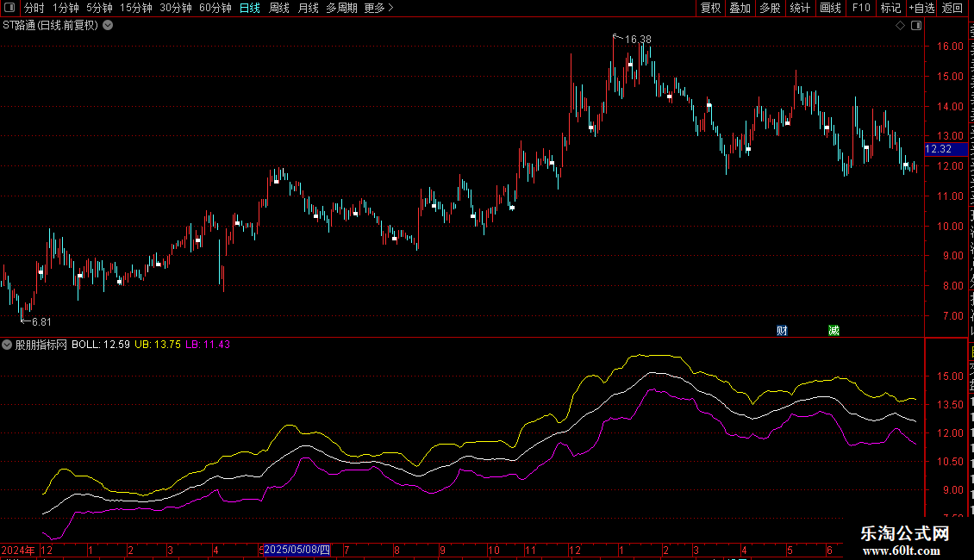
Task: Click the 16.38 high price label
Action: coord(638,39)
